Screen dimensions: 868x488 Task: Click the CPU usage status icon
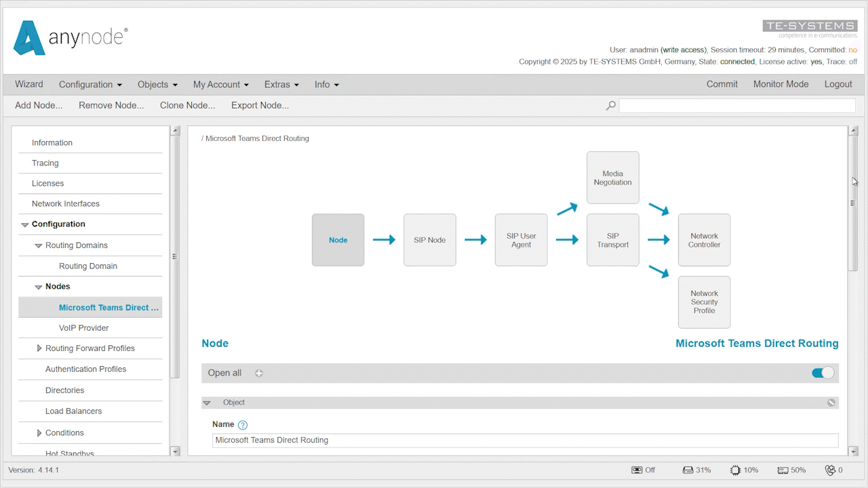(x=735, y=470)
